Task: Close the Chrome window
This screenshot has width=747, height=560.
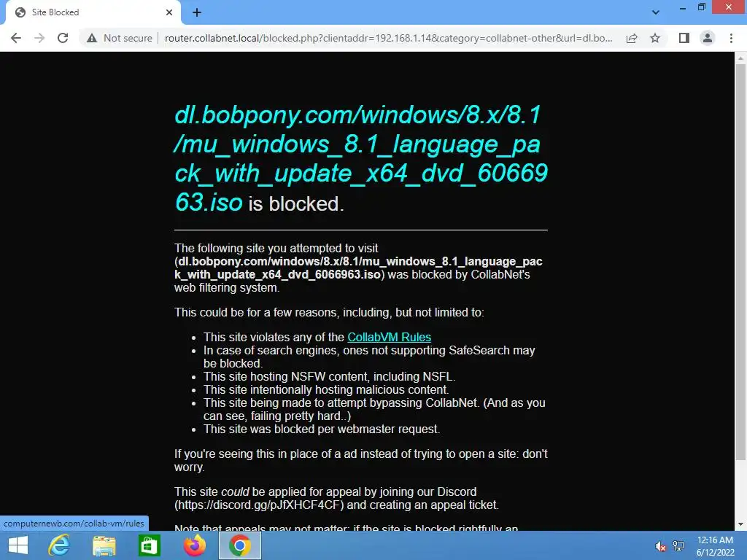Action: (x=729, y=7)
